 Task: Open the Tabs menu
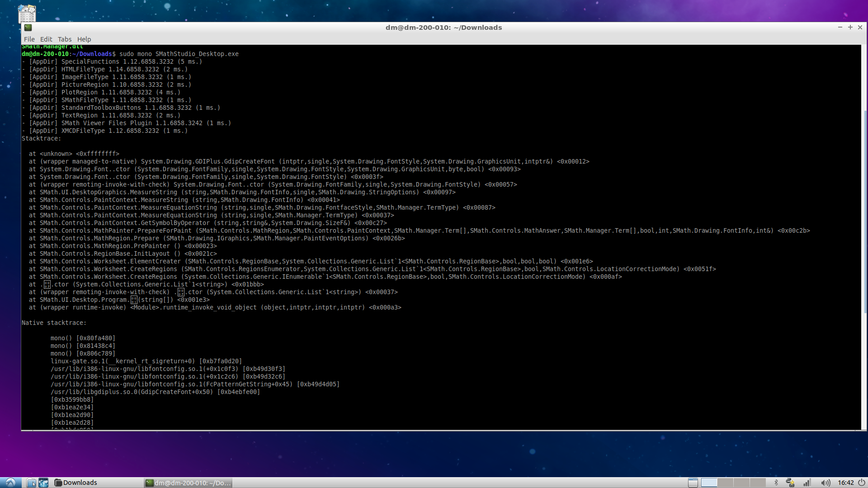tap(64, 39)
